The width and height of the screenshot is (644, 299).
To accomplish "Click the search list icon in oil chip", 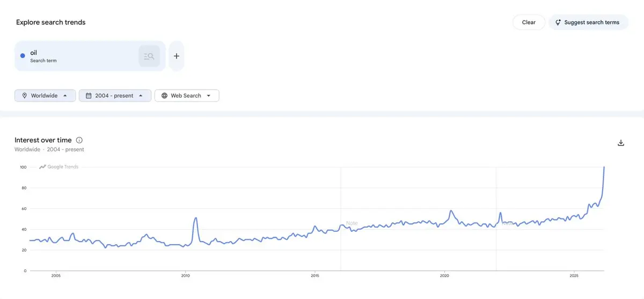I will tap(149, 56).
